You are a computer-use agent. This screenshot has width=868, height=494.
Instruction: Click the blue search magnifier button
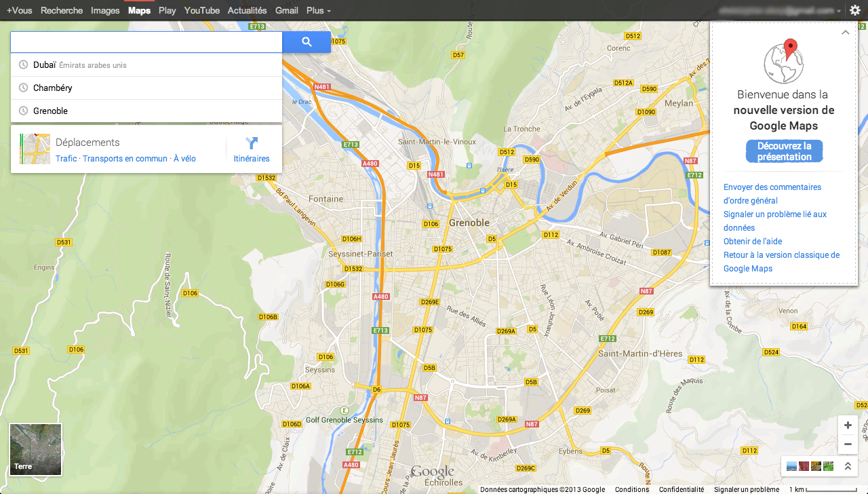click(307, 42)
